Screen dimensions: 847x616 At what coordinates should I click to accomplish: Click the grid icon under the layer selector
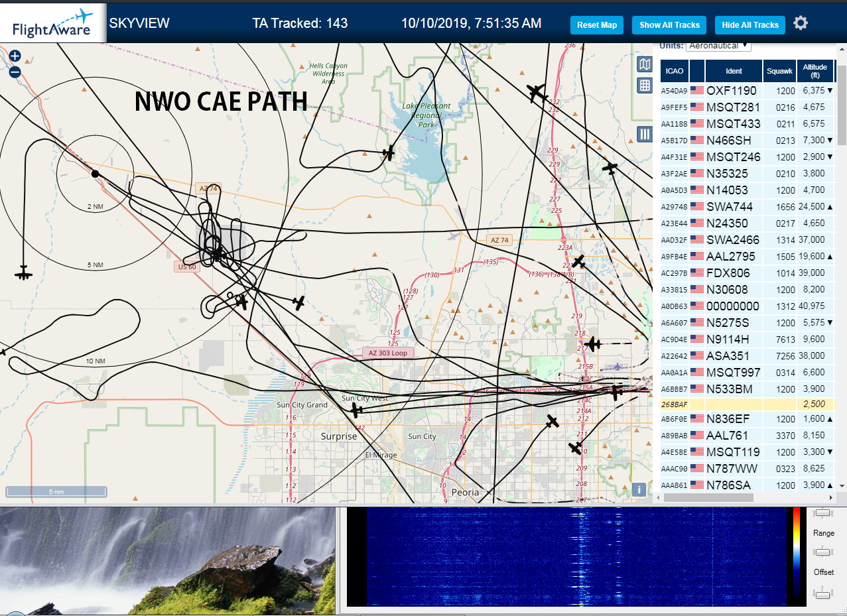tap(645, 86)
